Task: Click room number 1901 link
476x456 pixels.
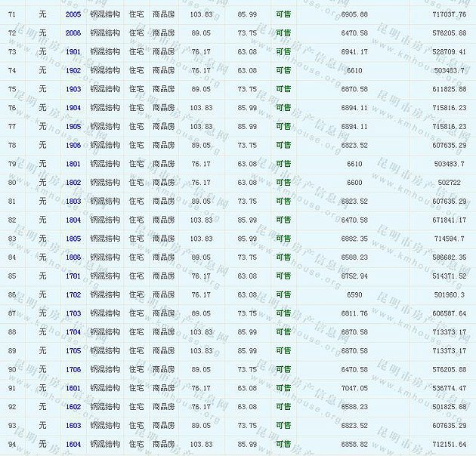Action: pos(73,52)
